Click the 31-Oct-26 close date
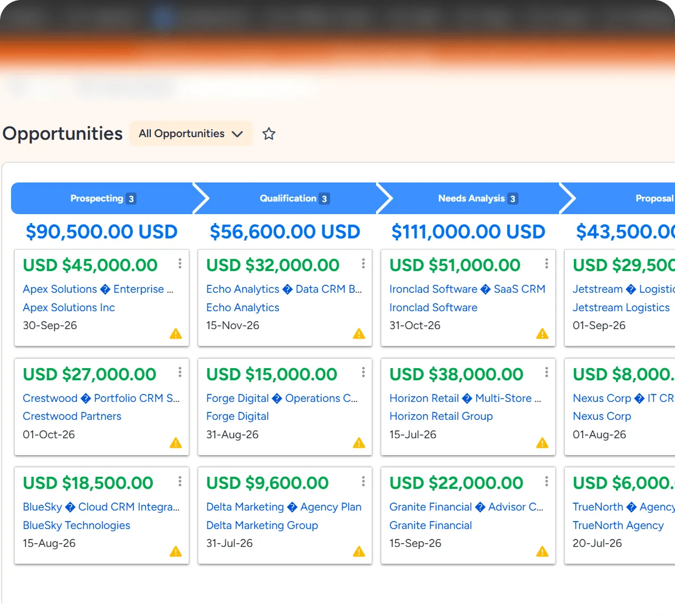The width and height of the screenshot is (675, 616). click(x=414, y=325)
